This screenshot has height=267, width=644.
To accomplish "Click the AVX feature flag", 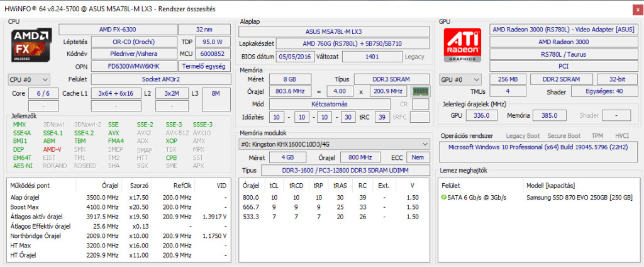I will click(114, 133).
